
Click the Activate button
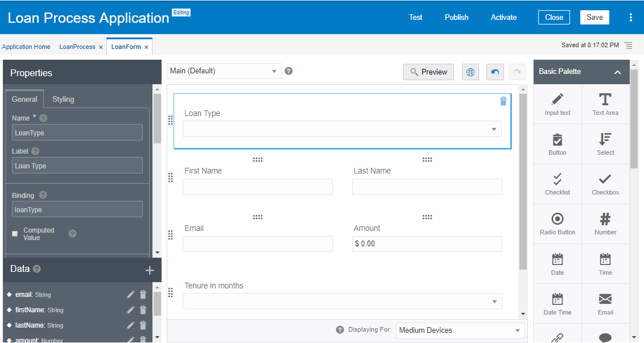pyautogui.click(x=503, y=17)
